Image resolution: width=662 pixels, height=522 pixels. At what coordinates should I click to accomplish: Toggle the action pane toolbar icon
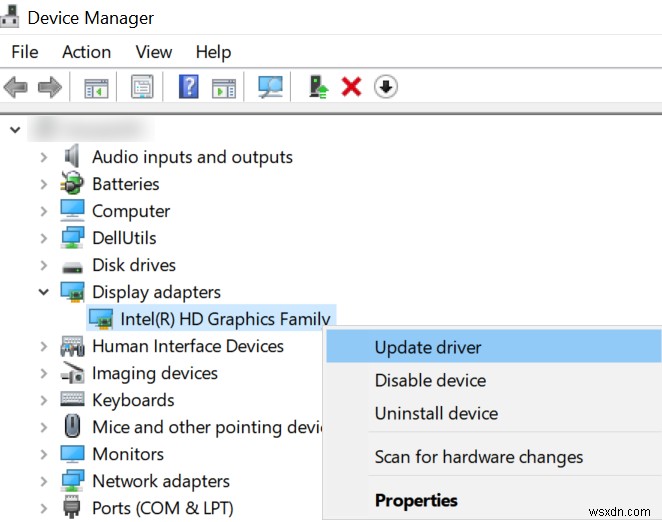[224, 88]
